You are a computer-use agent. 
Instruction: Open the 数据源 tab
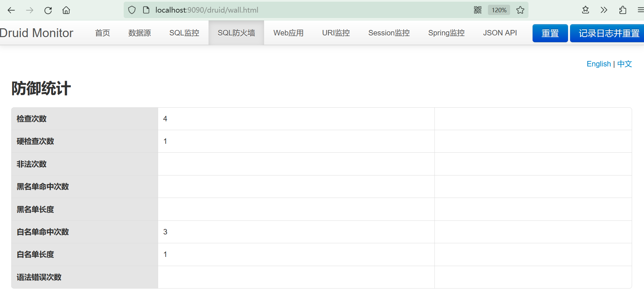coord(140,33)
